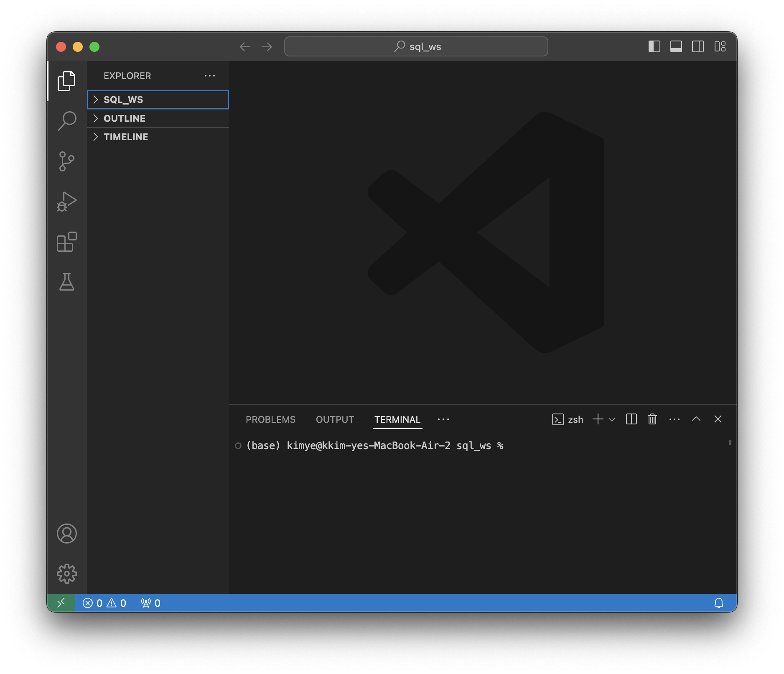This screenshot has width=784, height=674.
Task: Split the terminal
Action: point(631,419)
